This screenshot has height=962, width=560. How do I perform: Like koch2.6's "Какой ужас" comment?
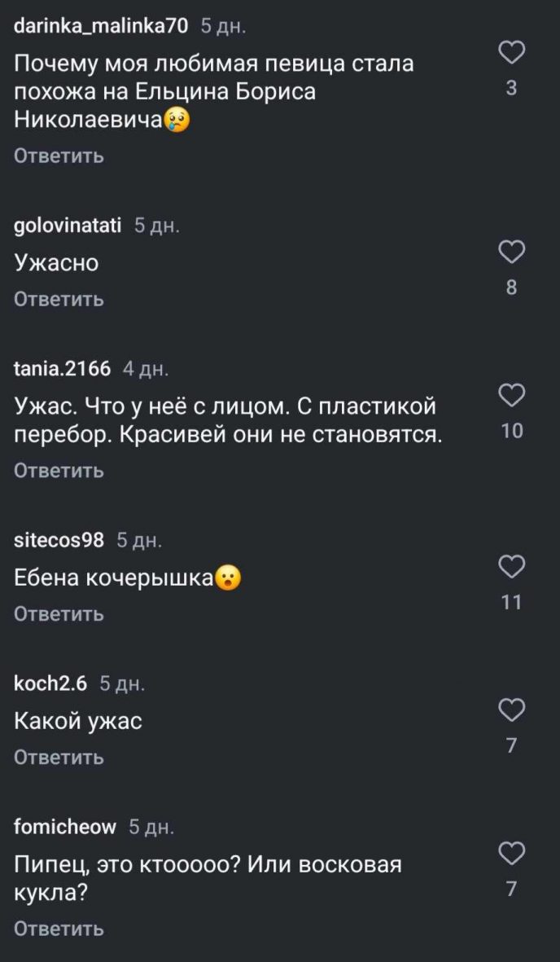pyautogui.click(x=510, y=710)
